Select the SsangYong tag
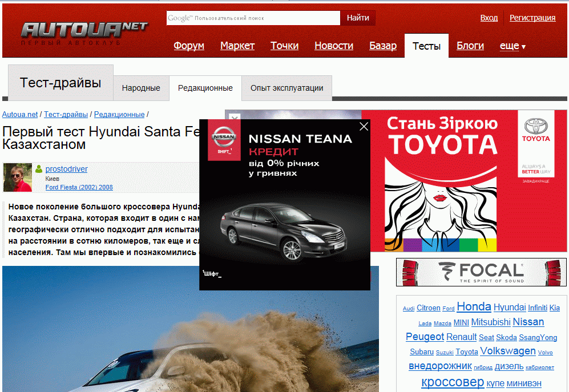 (538, 338)
